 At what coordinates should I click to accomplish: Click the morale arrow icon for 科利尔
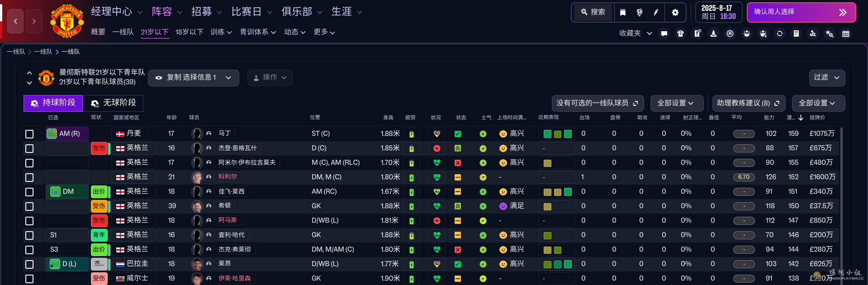coord(483,177)
